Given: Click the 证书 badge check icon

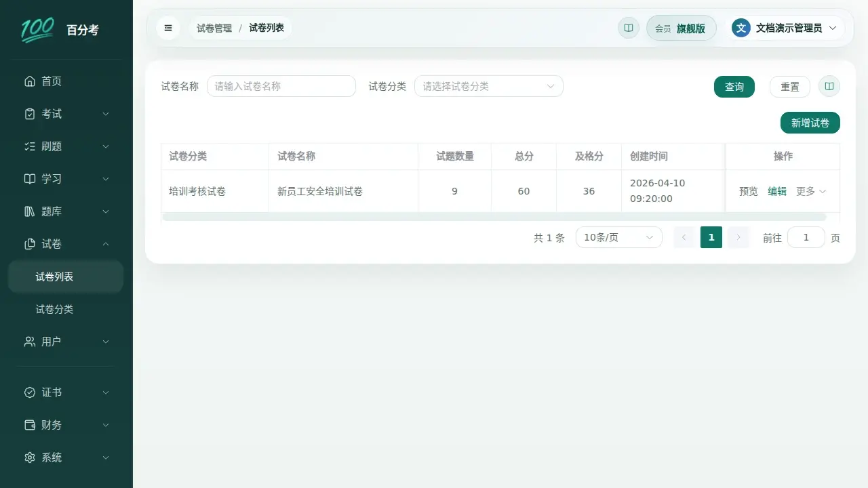Looking at the screenshot, I should pos(30,392).
